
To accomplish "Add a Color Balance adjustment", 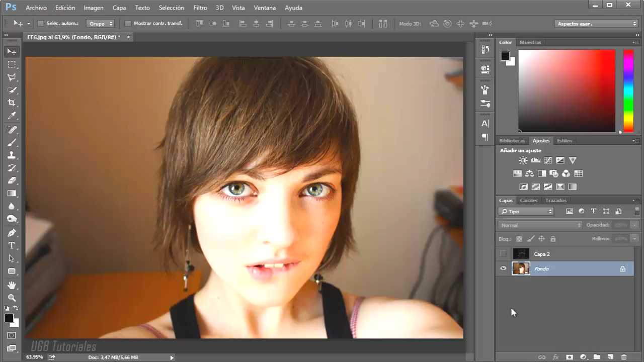I will click(529, 173).
